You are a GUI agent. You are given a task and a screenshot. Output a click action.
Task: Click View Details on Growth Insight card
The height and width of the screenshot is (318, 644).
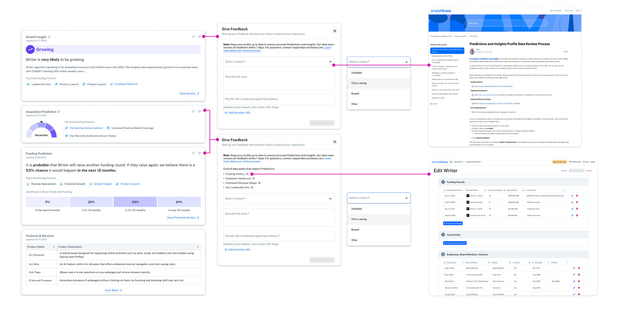coord(189,94)
